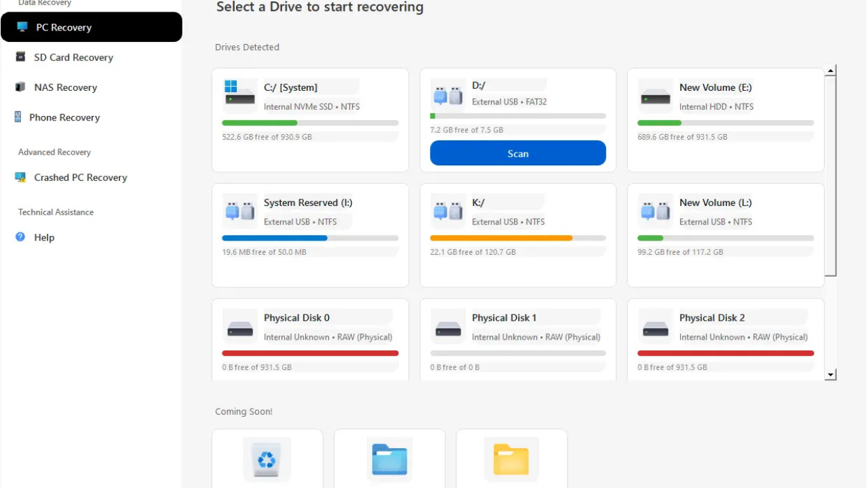The width and height of the screenshot is (868, 488).
Task: Click the blue folder icon in Coming Soon
Action: [389, 460]
